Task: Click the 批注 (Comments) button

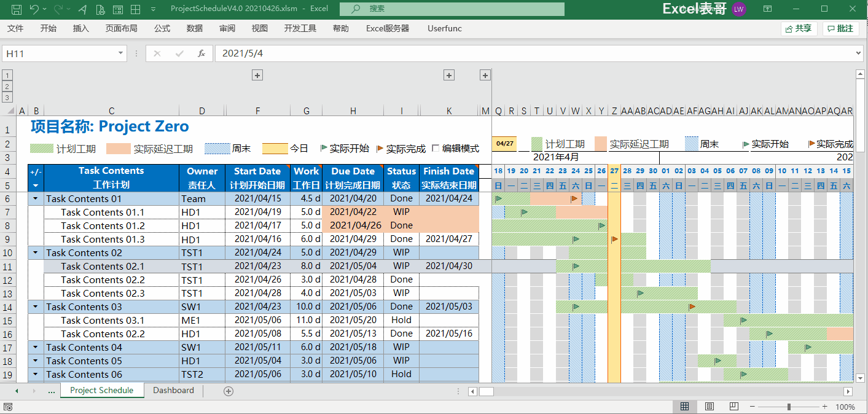Action: click(x=840, y=28)
